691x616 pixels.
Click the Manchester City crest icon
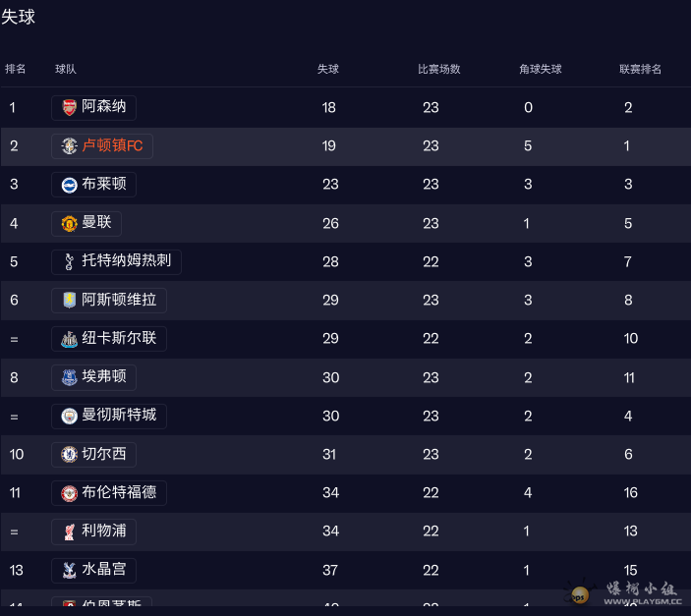coord(69,416)
